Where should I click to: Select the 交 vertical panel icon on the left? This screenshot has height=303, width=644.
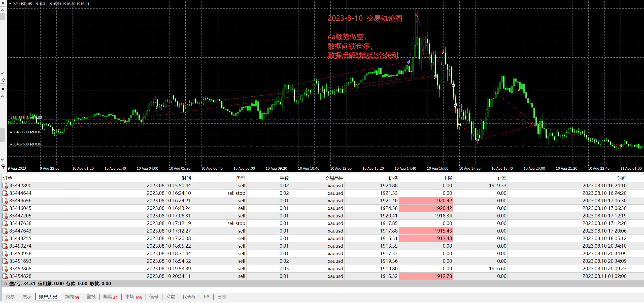click(x=3, y=81)
